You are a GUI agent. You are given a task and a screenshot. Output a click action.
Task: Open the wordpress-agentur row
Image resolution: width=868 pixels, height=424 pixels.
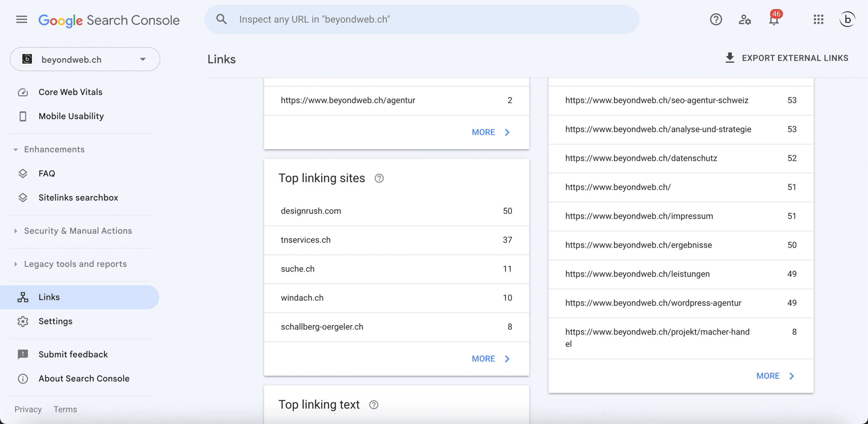(x=681, y=303)
